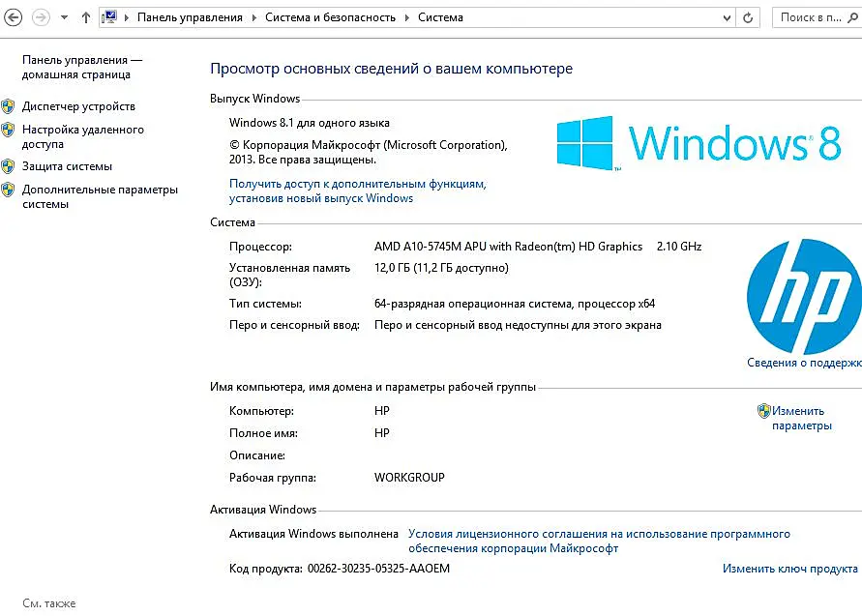Open Панель управления breadcrumb
The image size is (862, 616).
click(190, 17)
